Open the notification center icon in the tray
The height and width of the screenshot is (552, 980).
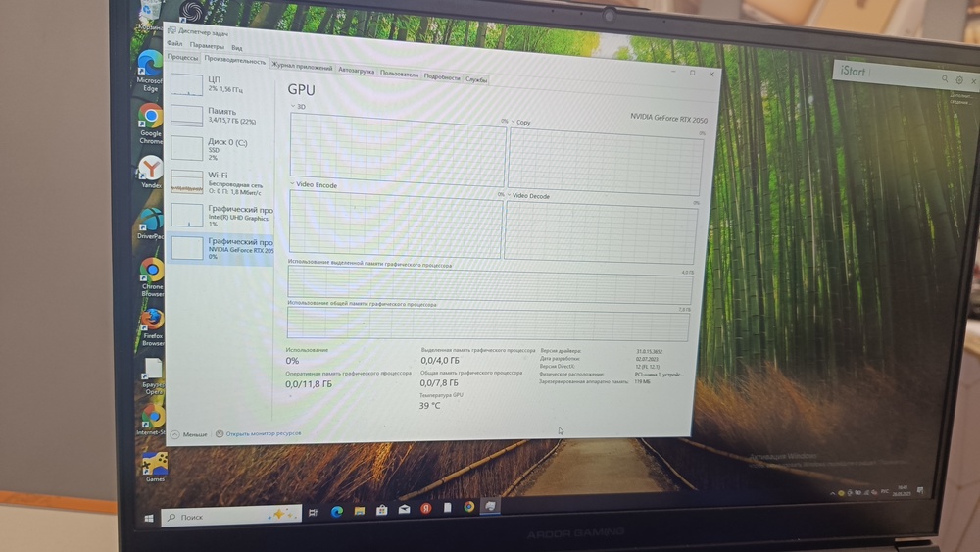pos(920,491)
